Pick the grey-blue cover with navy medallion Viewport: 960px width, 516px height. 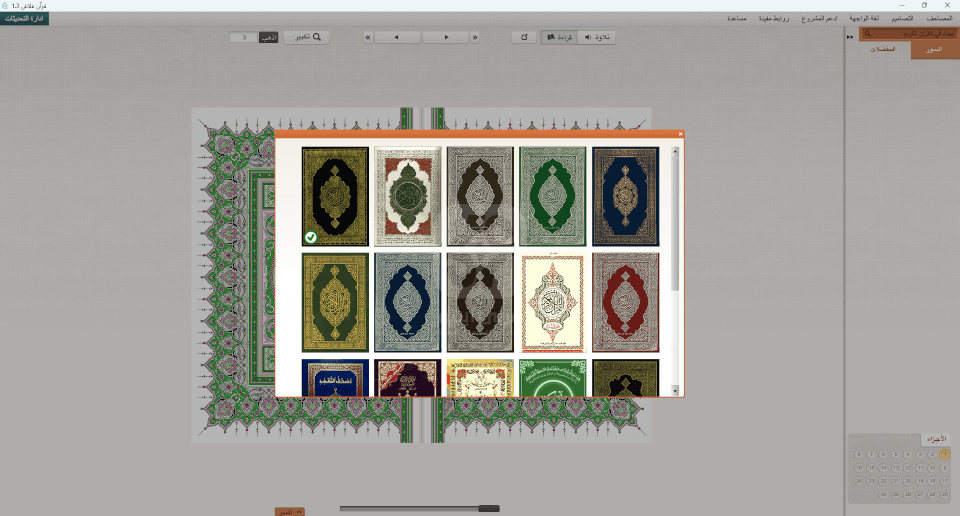(x=407, y=302)
